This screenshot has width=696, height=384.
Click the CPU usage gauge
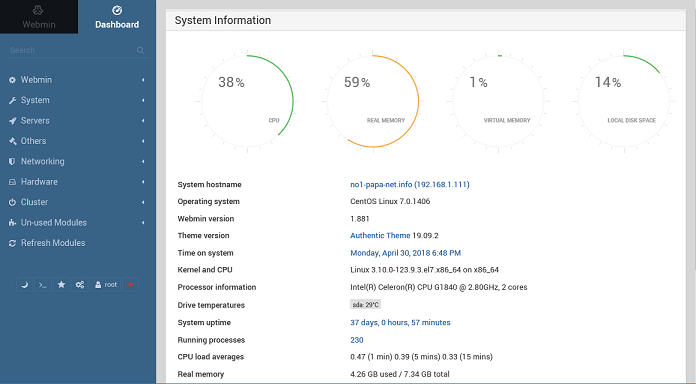[x=247, y=101]
